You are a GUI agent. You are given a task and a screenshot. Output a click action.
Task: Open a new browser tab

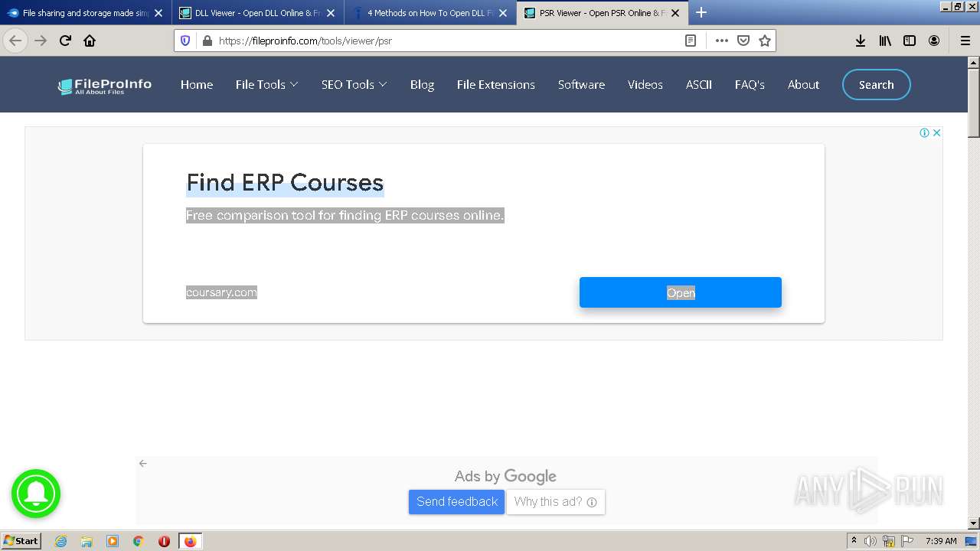(701, 12)
